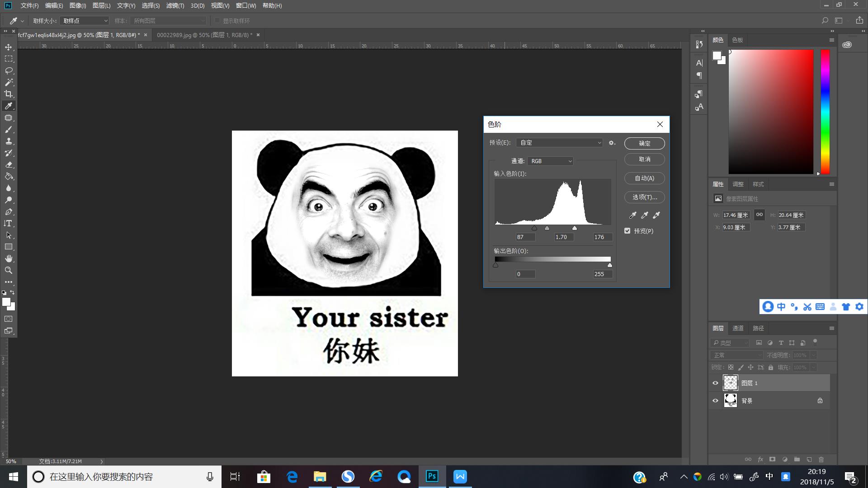868x488 pixels.
Task: Open Color panel flyout menu
Action: coord(831,40)
